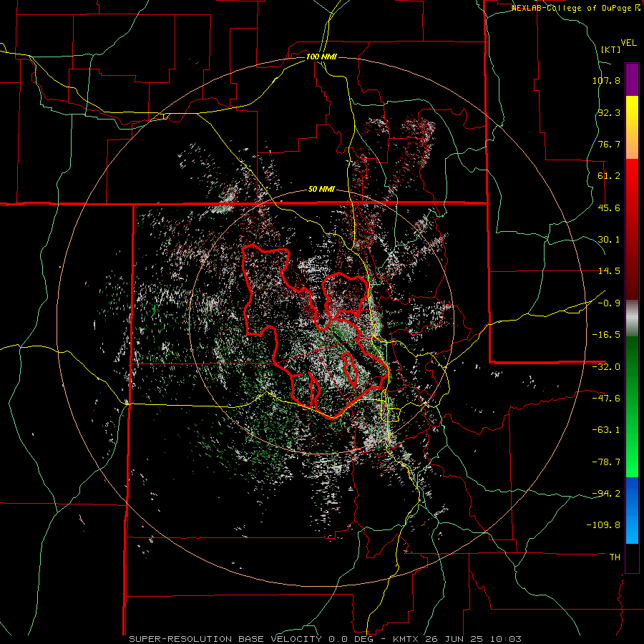Image resolution: width=644 pixels, height=644 pixels.
Task: Click the -109.8 velocity scale value
Action: (603, 525)
